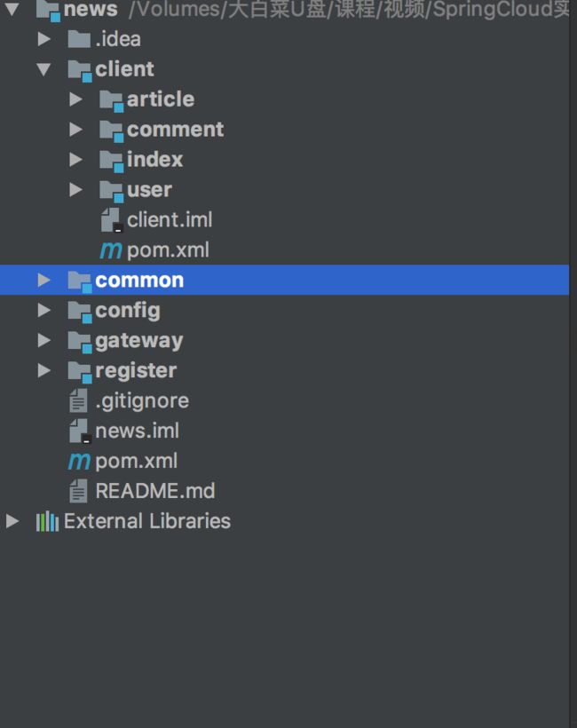Expand the External Libraries node
Screen dimensions: 577x728
click(12, 521)
